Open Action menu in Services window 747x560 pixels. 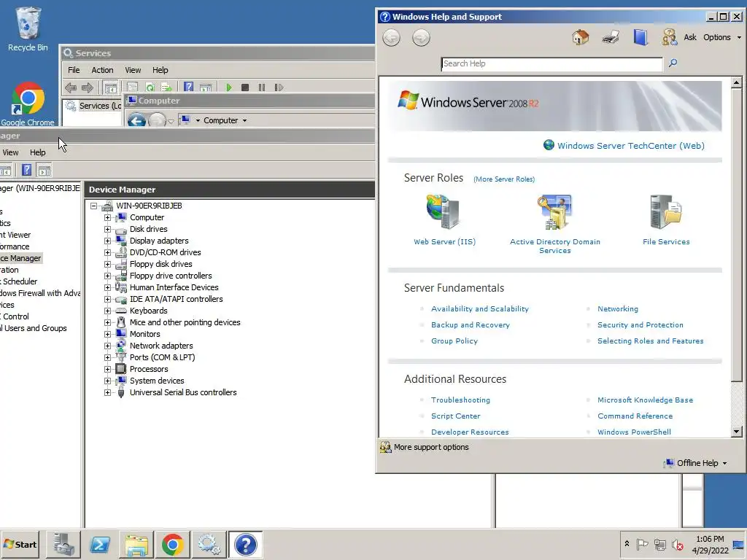pyautogui.click(x=102, y=70)
